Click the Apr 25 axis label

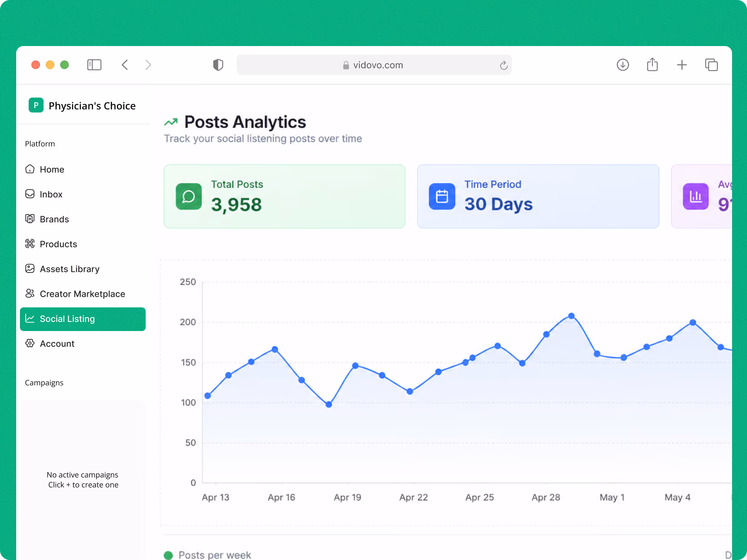tap(480, 497)
